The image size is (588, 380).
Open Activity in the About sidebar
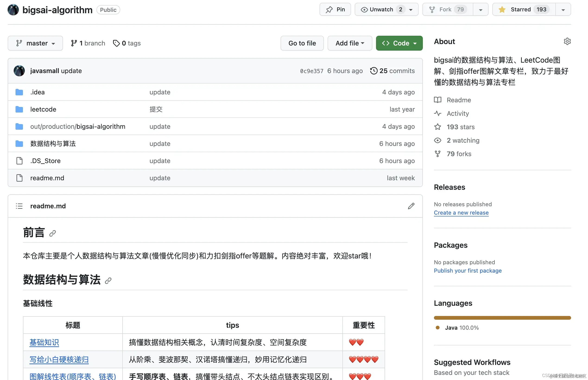tap(457, 113)
